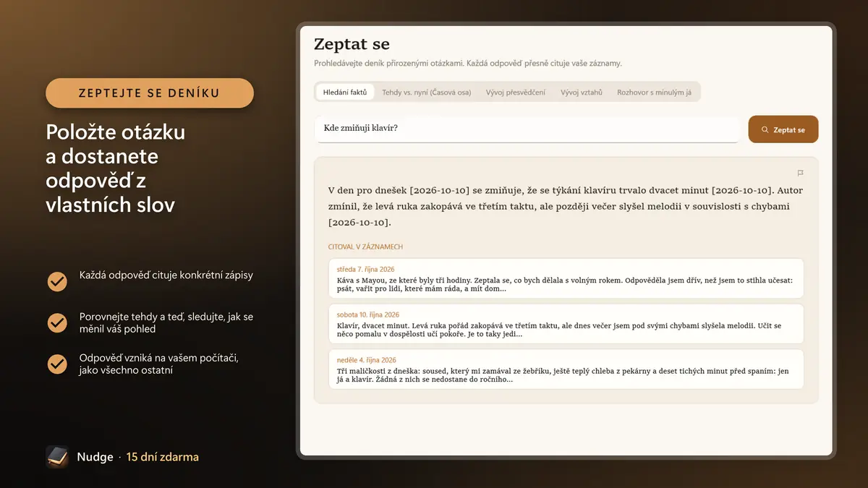This screenshot has width=868, height=488.
Task: Select the Hledání faktů tab
Action: click(345, 93)
